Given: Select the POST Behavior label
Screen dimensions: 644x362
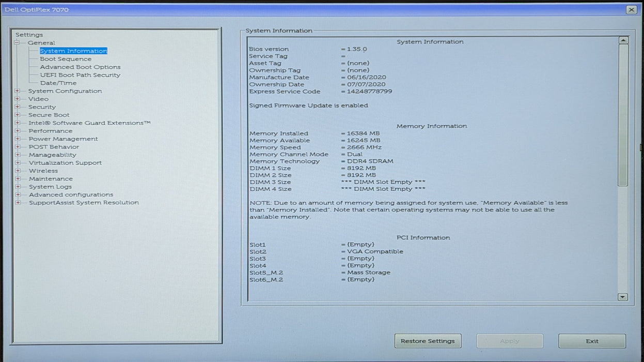Looking at the screenshot, I should point(54,147).
